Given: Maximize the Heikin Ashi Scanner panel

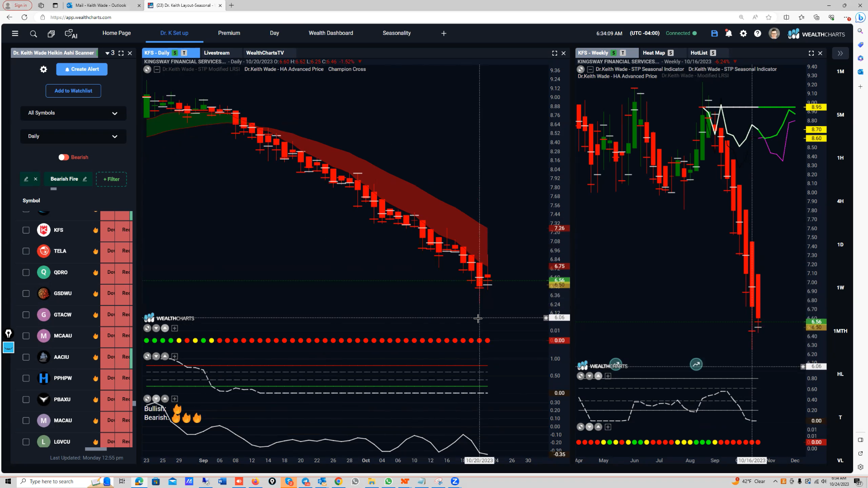Looking at the screenshot, I should click(x=121, y=53).
